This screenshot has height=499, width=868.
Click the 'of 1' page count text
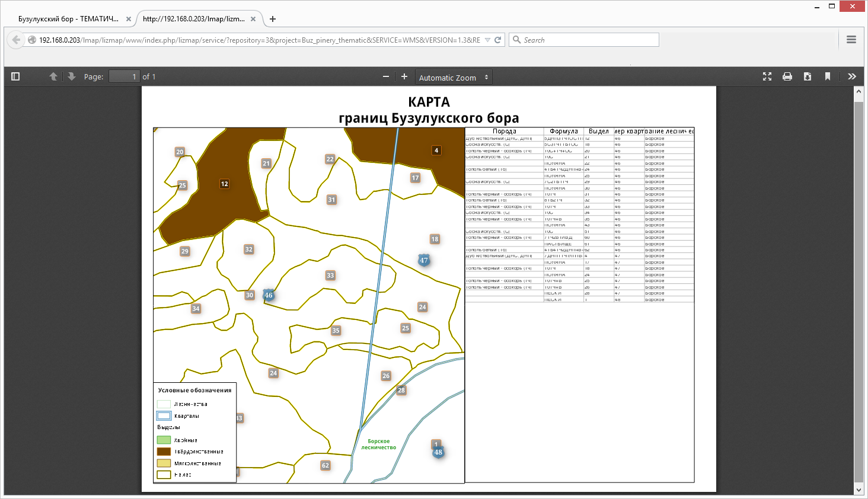pos(149,76)
